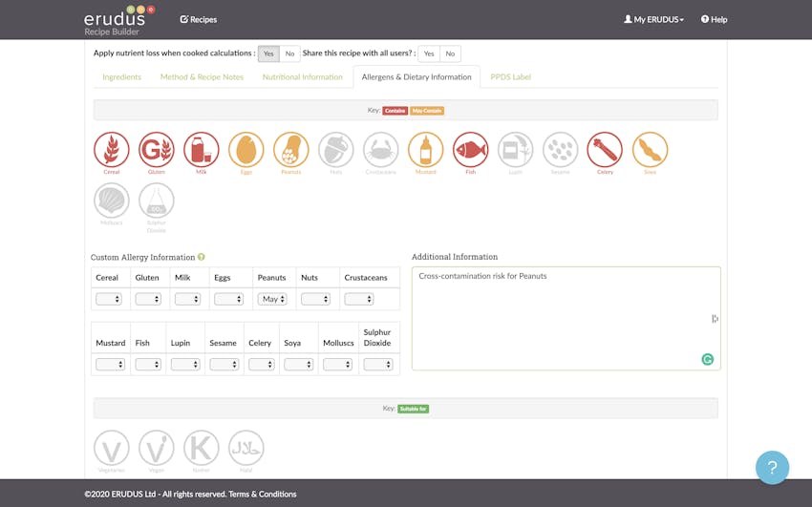Switch to the PPDS Label tab
812x507 pixels.
[511, 77]
